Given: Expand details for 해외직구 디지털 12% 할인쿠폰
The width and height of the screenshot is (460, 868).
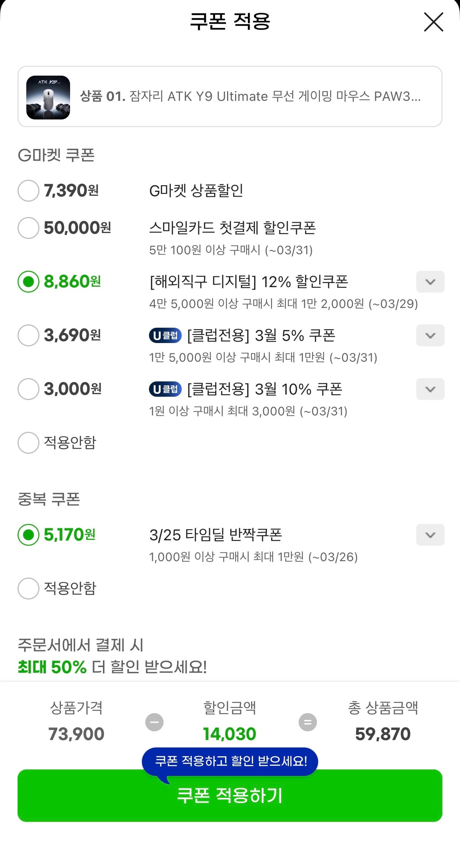Looking at the screenshot, I should point(430,282).
